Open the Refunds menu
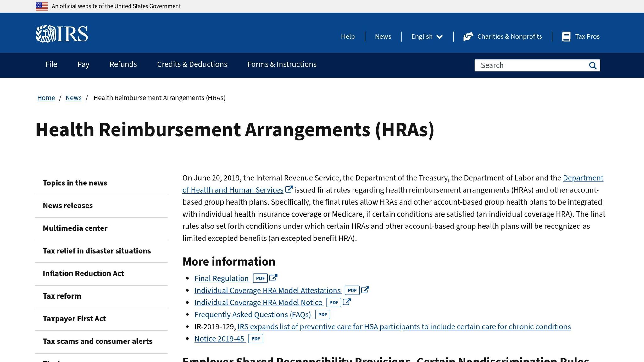Viewport: 644px width, 362px height. pyautogui.click(x=123, y=64)
